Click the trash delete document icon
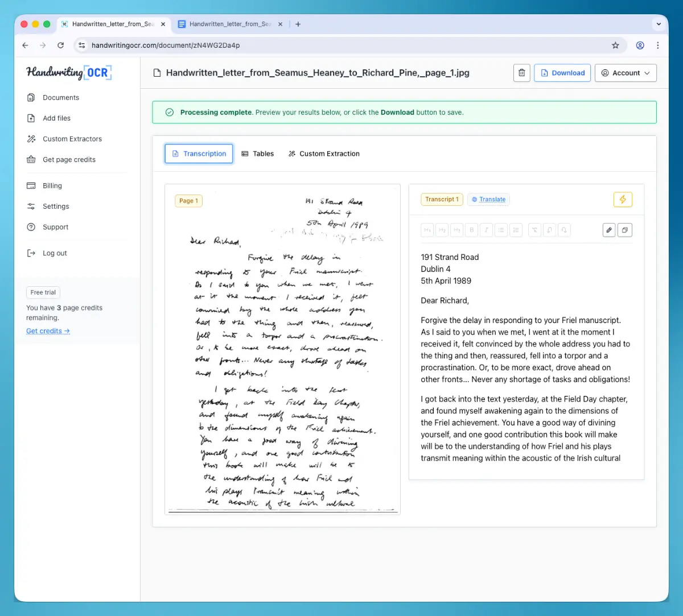 [x=521, y=73]
